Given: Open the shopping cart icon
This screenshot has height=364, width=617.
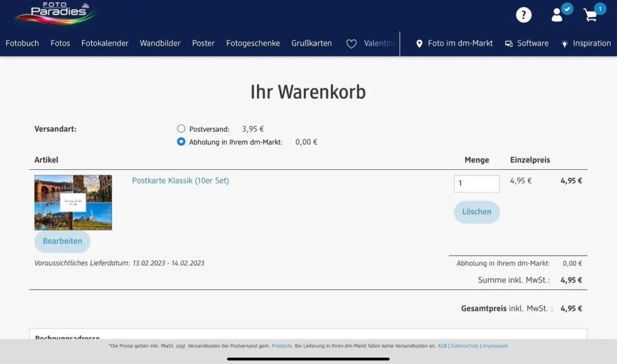Looking at the screenshot, I should [x=590, y=16].
